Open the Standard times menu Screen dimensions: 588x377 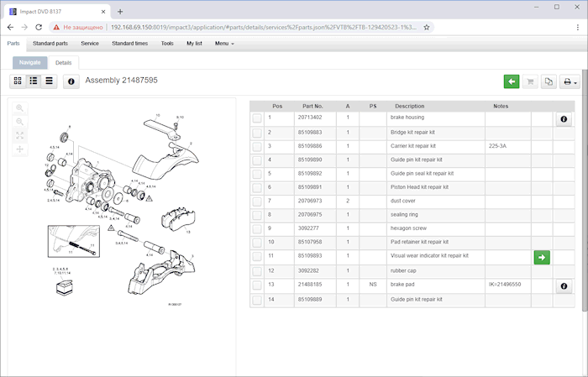coord(129,43)
